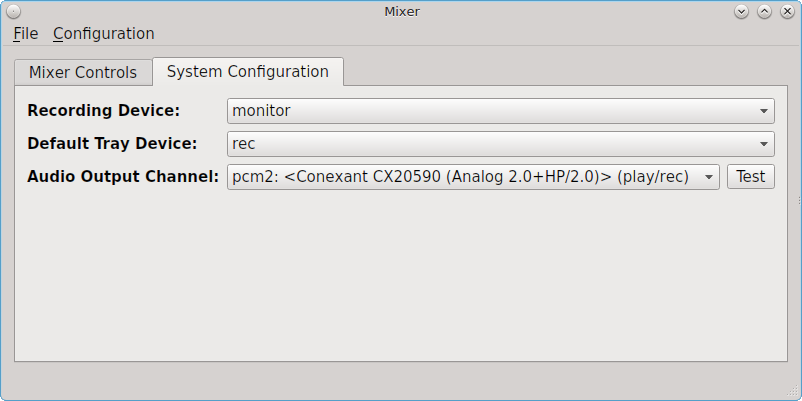This screenshot has width=802, height=401.
Task: Click the Default Tray Device dropdown arrow
Action: coord(764,144)
